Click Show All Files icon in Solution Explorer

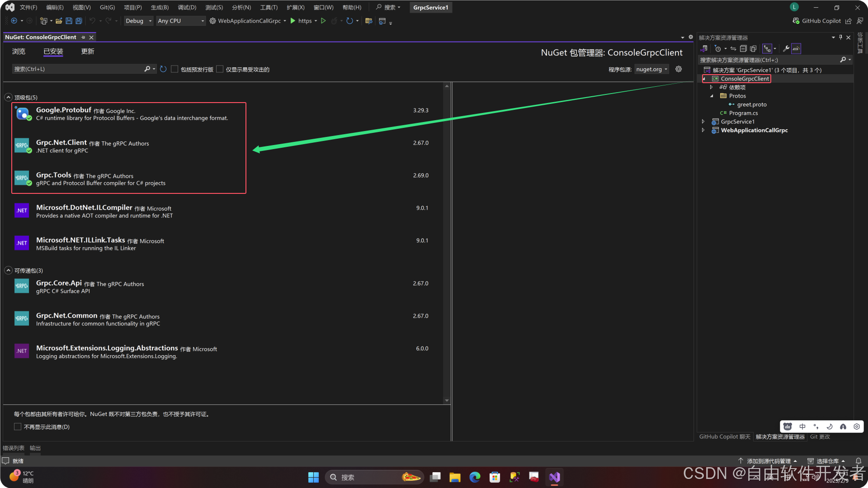(753, 49)
